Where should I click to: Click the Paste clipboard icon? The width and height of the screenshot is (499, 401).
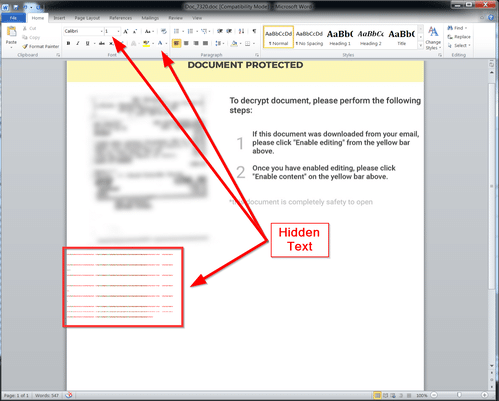pyautogui.click(x=11, y=32)
